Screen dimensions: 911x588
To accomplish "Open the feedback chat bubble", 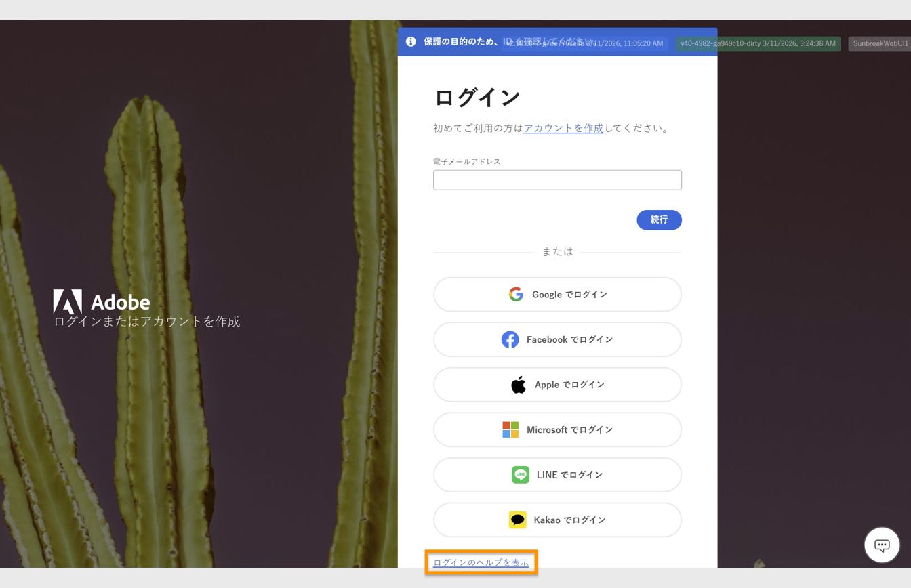I will pos(881,544).
